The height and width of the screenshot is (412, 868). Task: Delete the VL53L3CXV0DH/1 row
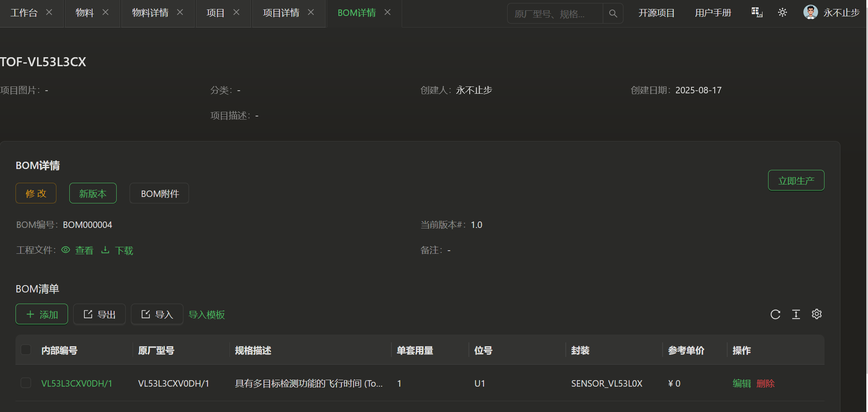point(765,384)
